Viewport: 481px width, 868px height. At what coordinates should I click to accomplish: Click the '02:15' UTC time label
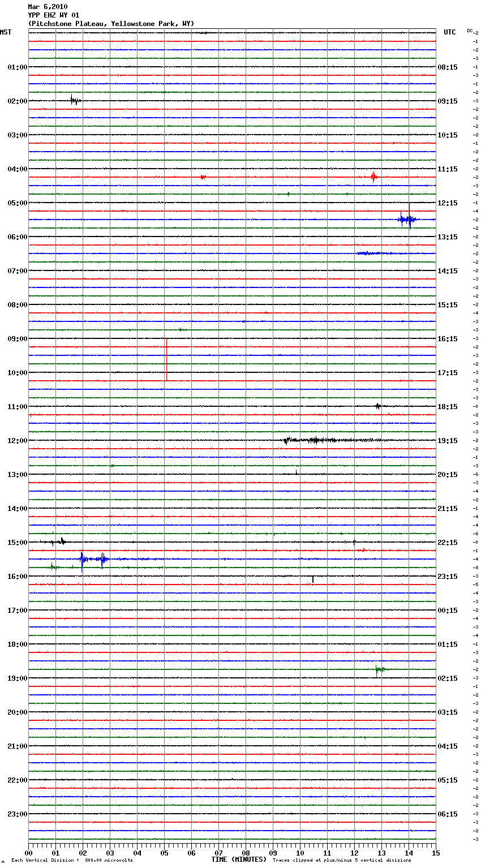click(x=448, y=678)
